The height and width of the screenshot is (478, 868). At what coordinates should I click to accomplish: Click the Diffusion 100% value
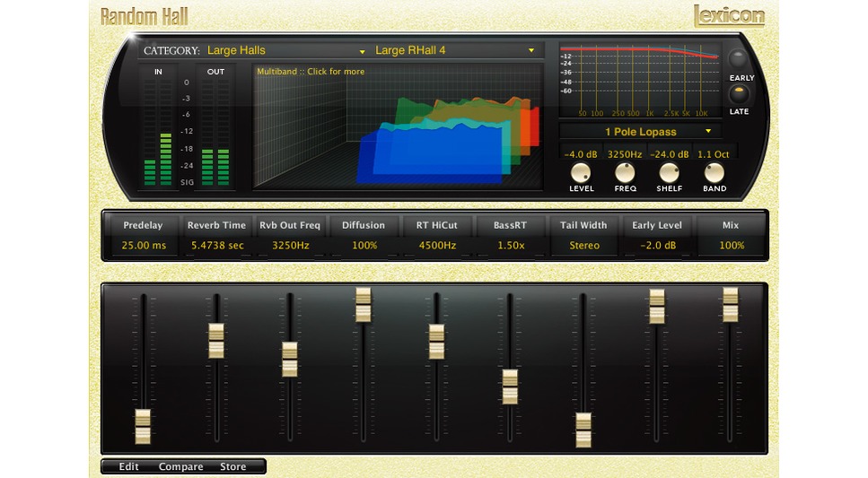pyautogui.click(x=364, y=245)
